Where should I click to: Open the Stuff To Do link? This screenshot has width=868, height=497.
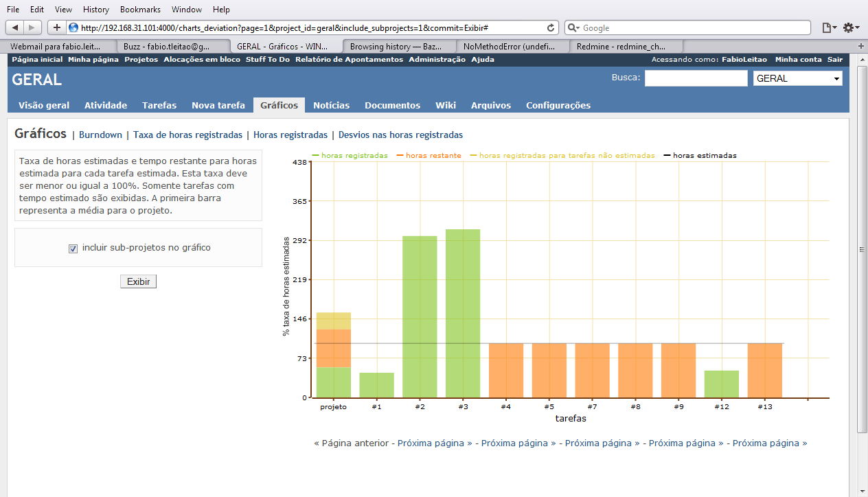coord(268,60)
